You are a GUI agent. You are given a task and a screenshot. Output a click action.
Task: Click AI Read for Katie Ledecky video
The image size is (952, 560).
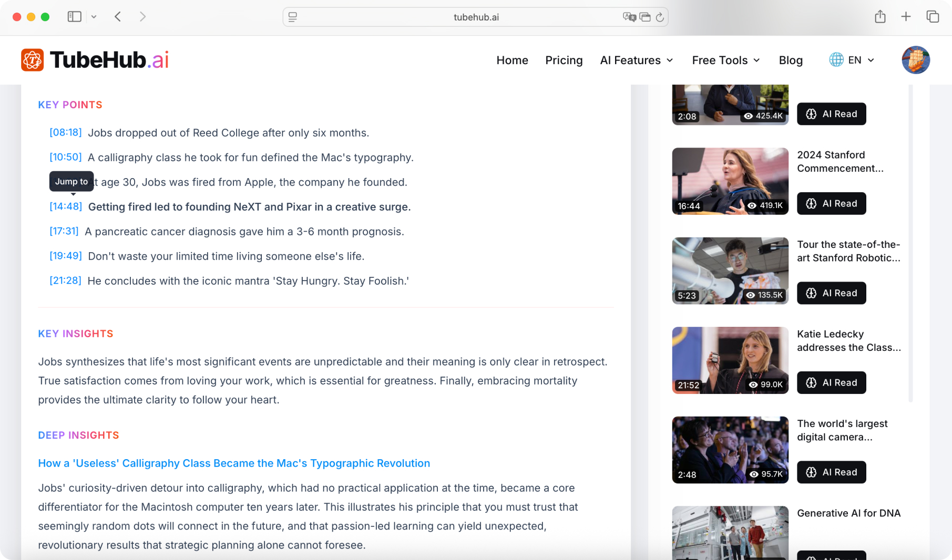(x=831, y=383)
